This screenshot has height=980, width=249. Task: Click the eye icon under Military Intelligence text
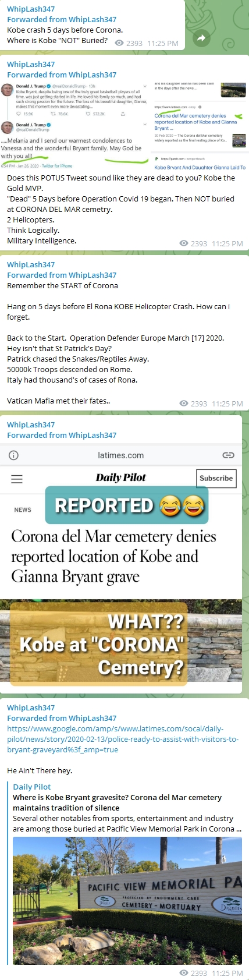tap(184, 243)
